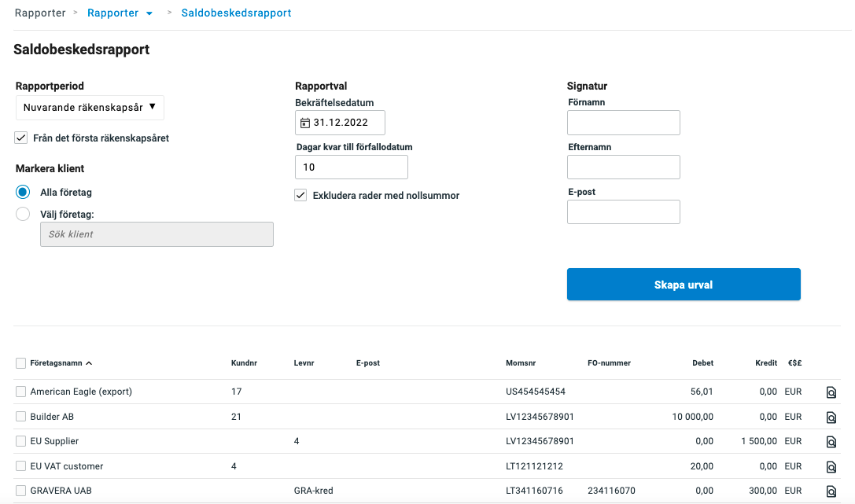Click customer number 21
This screenshot has width=855, height=504.
[x=236, y=416]
